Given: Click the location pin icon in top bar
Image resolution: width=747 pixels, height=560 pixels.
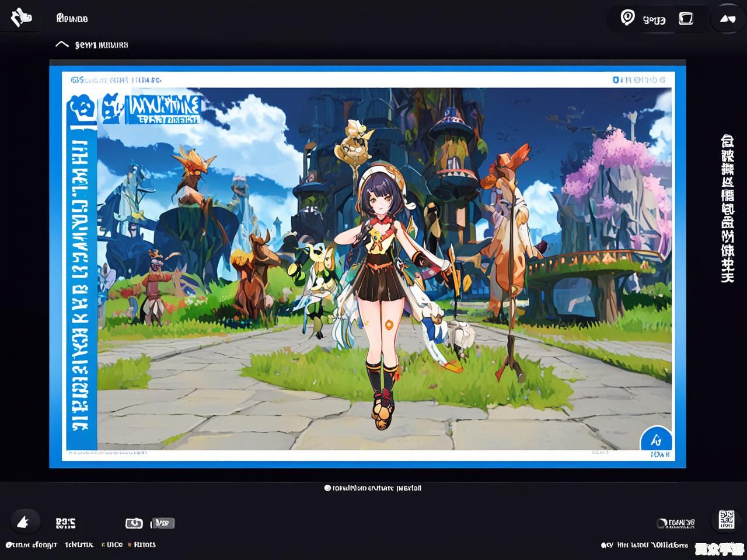Looking at the screenshot, I should [x=627, y=17].
